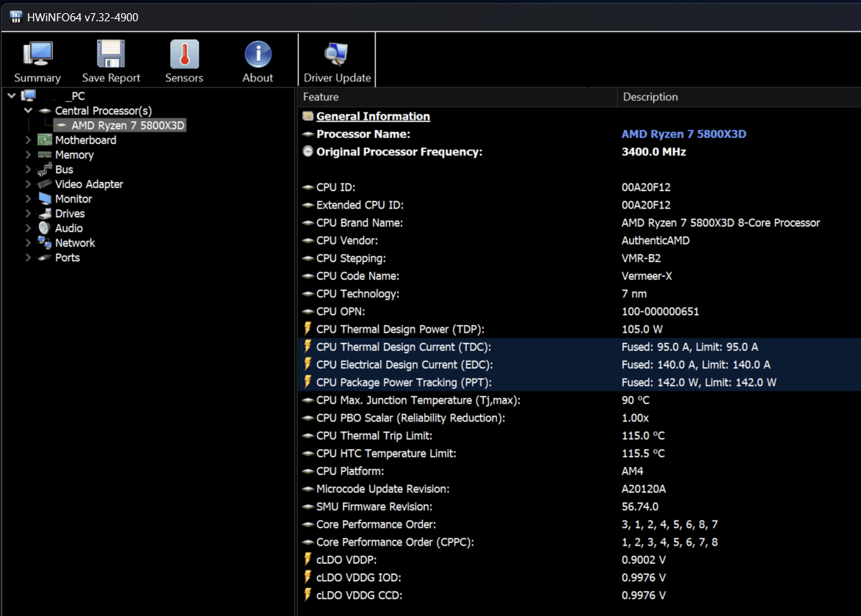Viewport: 861px width, 616px height.
Task: Select the CPU Stepping row
Action: click(x=579, y=258)
